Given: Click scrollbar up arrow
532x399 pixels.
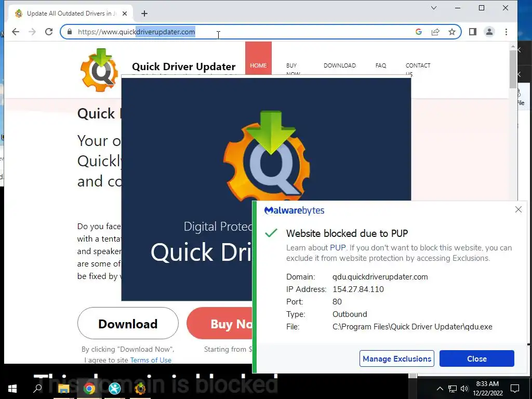Looking at the screenshot, I should (513, 46).
